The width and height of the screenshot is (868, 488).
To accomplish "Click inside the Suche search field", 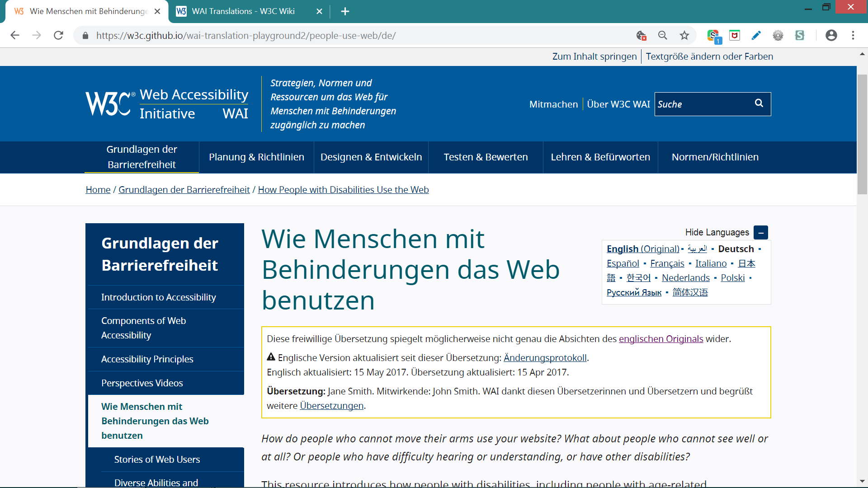I will click(x=701, y=104).
